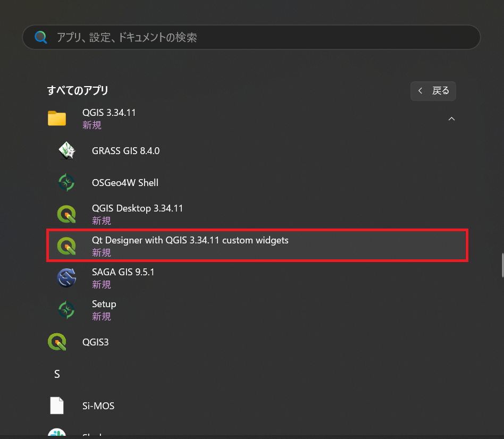The height and width of the screenshot is (439, 504).
Task: Click the search magnifier icon
Action: coord(41,37)
